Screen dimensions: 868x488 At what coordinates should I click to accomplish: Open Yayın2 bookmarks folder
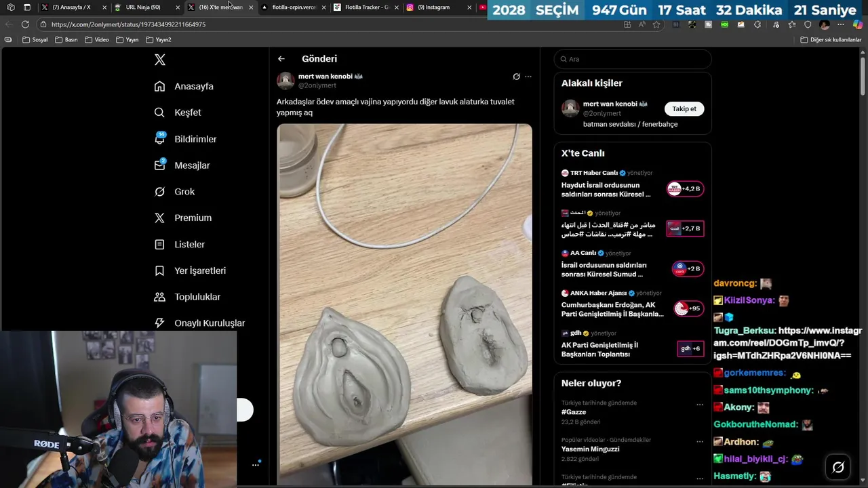[x=159, y=40]
